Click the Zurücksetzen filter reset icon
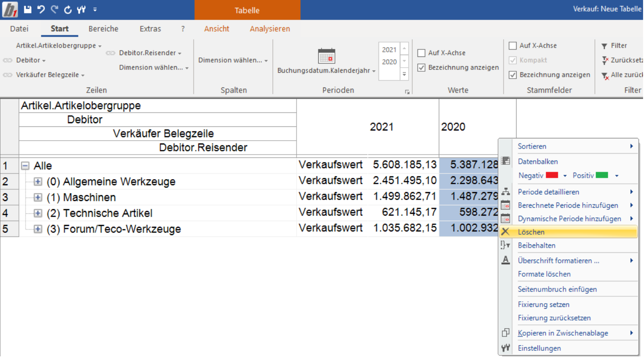The height and width of the screenshot is (361, 644). (605, 60)
